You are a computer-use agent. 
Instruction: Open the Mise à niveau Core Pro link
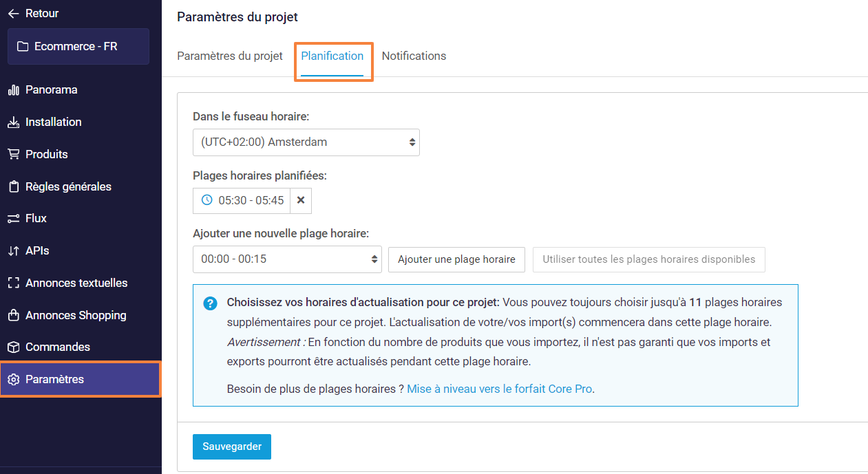click(x=500, y=389)
